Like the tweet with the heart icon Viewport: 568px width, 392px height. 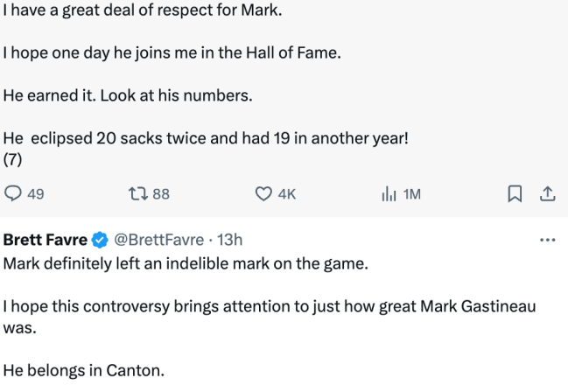pos(263,194)
